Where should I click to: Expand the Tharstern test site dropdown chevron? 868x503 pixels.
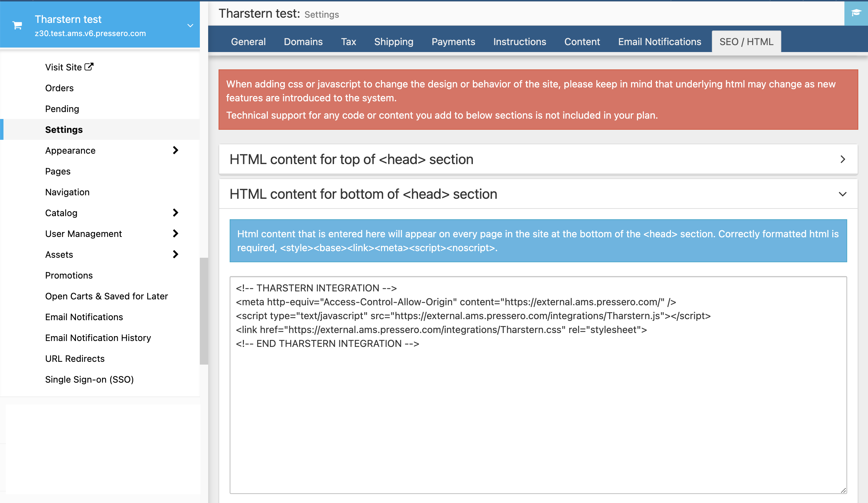click(190, 25)
